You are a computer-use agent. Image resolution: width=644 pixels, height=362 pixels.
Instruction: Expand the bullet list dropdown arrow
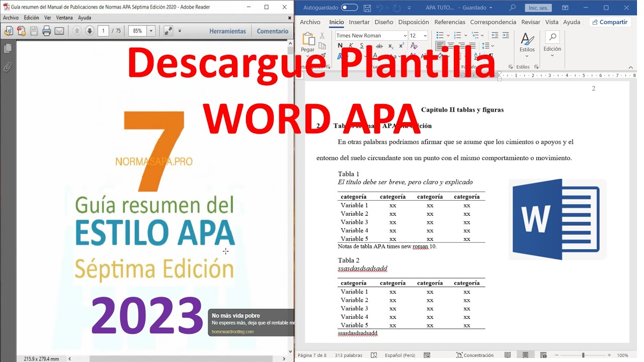449,35
